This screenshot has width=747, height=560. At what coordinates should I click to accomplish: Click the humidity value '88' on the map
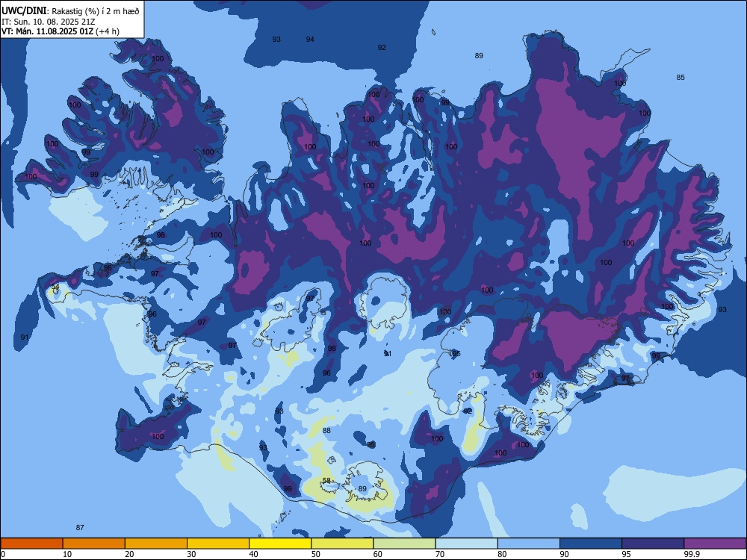[326, 431]
